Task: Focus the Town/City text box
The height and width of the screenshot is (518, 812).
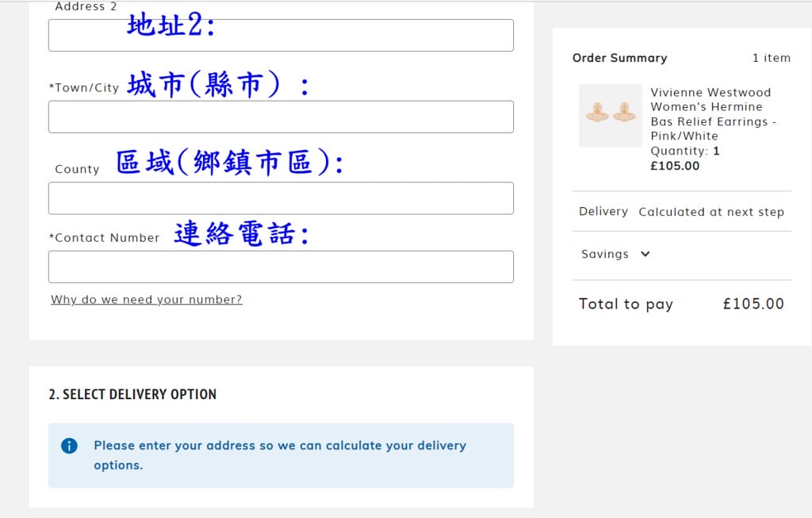Action: click(x=281, y=117)
